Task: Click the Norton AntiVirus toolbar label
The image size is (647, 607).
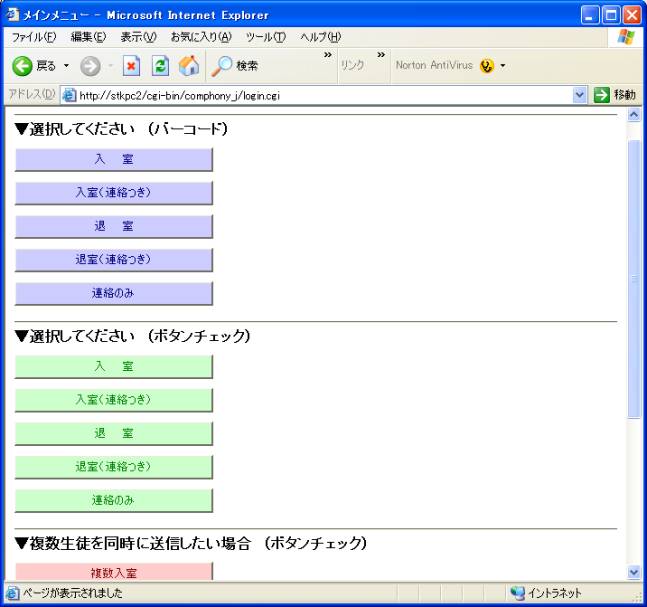Action: point(434,65)
